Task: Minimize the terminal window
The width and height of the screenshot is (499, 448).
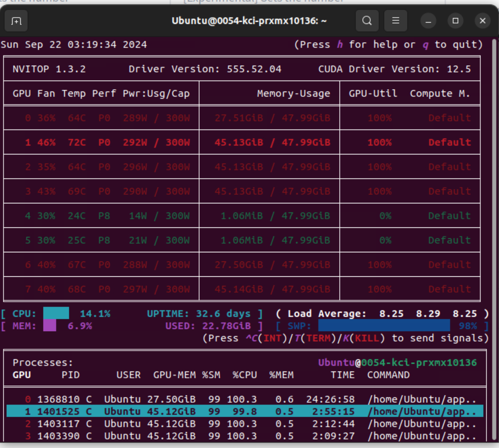Action: 428,21
